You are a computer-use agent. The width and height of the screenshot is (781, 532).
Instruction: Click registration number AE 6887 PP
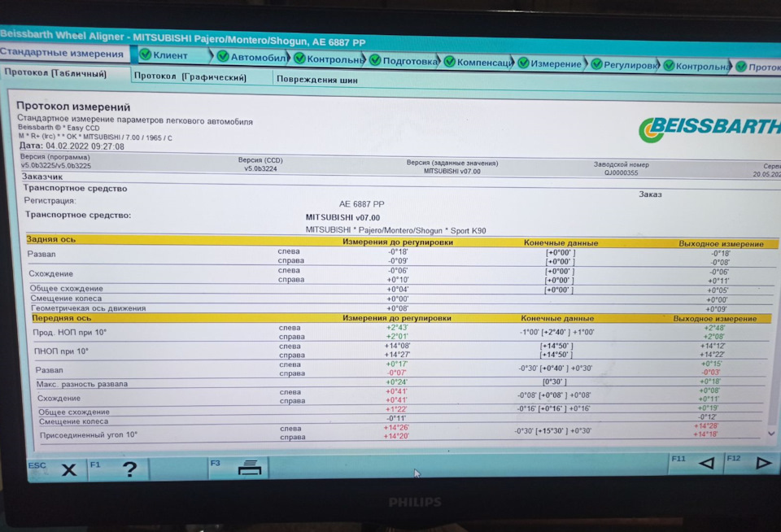pyautogui.click(x=361, y=203)
